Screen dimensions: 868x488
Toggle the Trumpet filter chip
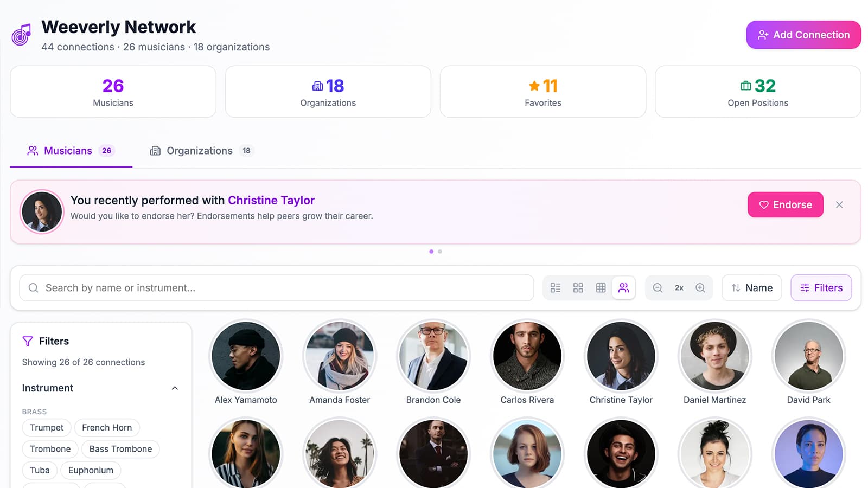47,428
